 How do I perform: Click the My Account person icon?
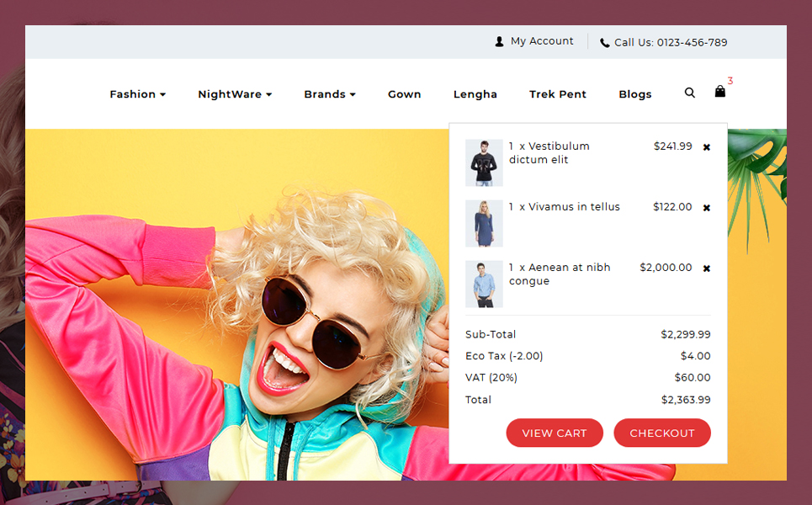tap(499, 42)
